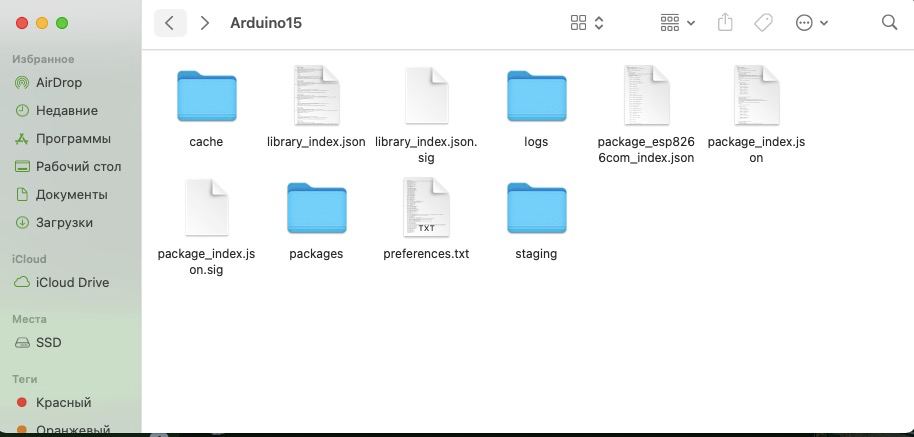Click the preferences.txt file name label
914x437 pixels.
(x=427, y=254)
